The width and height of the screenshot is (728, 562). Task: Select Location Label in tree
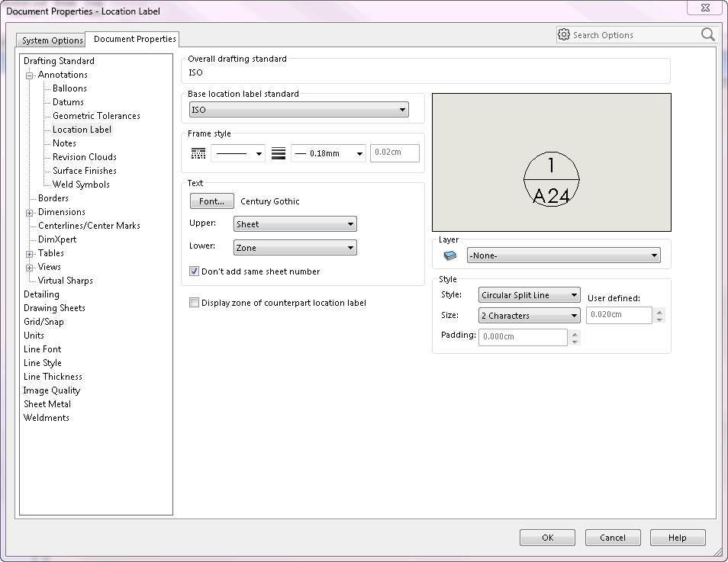[82, 130]
